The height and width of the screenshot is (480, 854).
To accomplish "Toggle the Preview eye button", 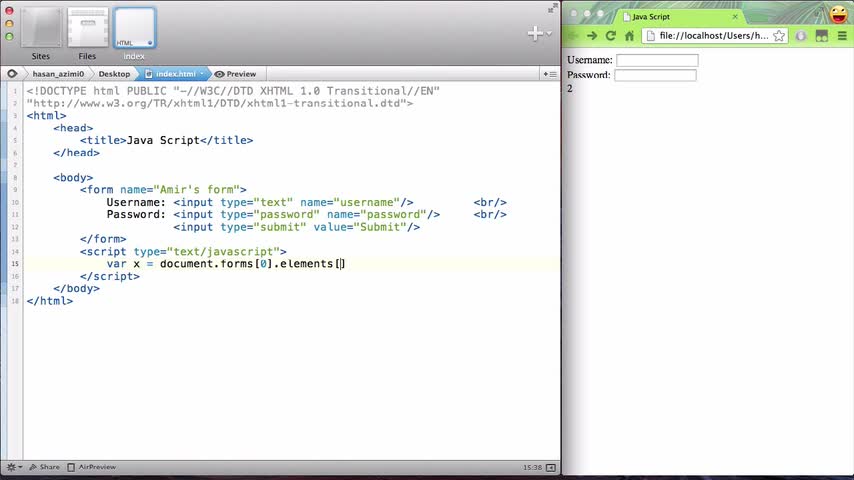I will click(235, 74).
